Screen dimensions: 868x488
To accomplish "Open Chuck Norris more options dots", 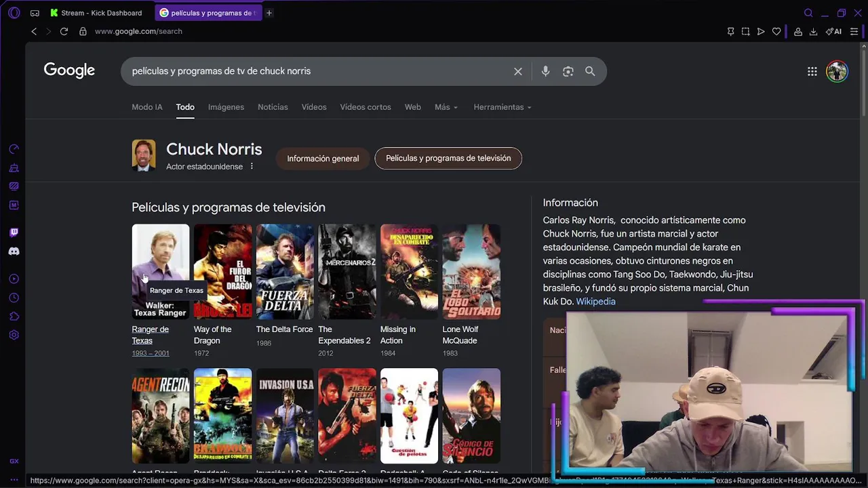I will pyautogui.click(x=252, y=166).
